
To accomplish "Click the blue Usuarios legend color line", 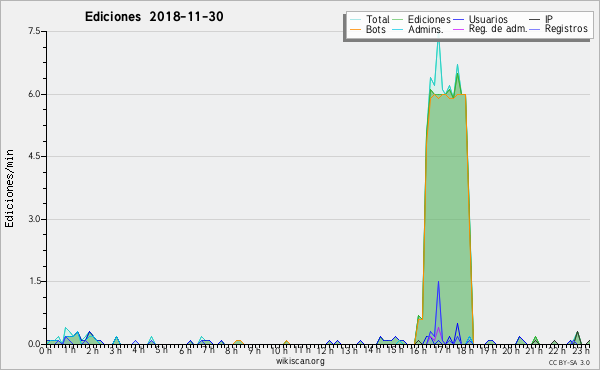I will tap(458, 20).
